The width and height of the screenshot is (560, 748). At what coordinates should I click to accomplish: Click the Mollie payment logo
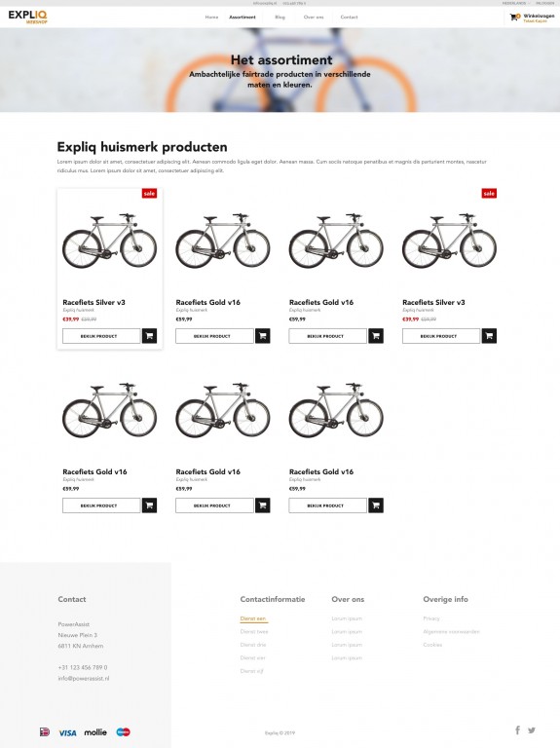click(x=95, y=732)
